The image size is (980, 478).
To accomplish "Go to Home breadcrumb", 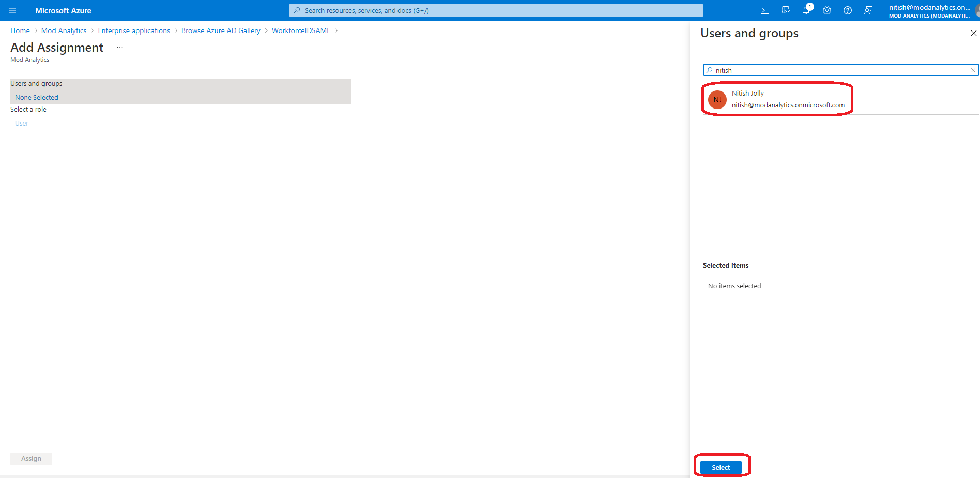I will (x=20, y=30).
